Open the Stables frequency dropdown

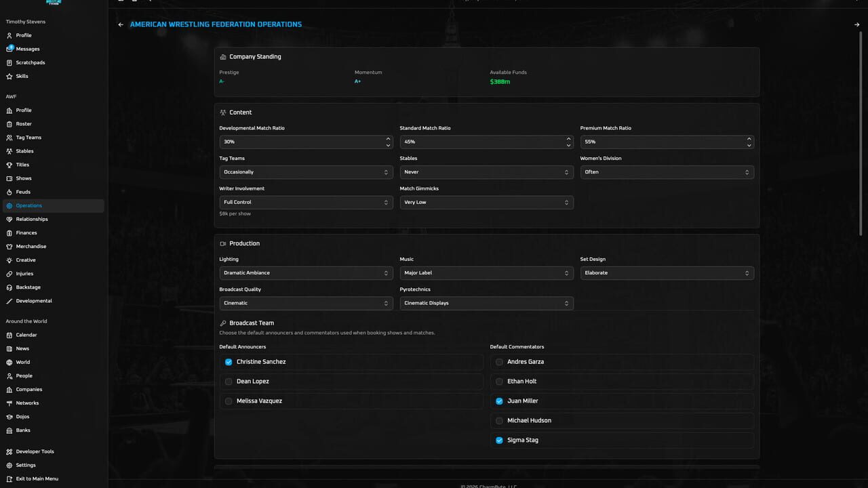(x=486, y=172)
